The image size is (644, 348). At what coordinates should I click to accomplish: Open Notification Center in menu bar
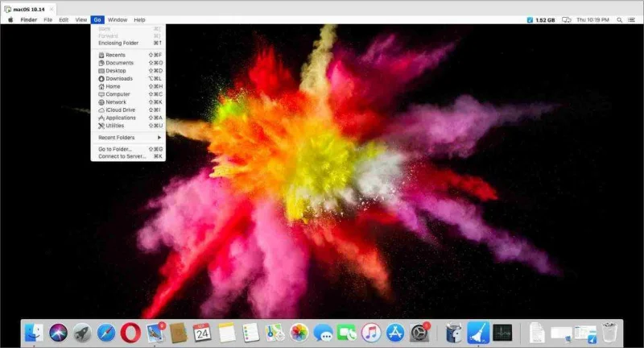click(x=633, y=19)
